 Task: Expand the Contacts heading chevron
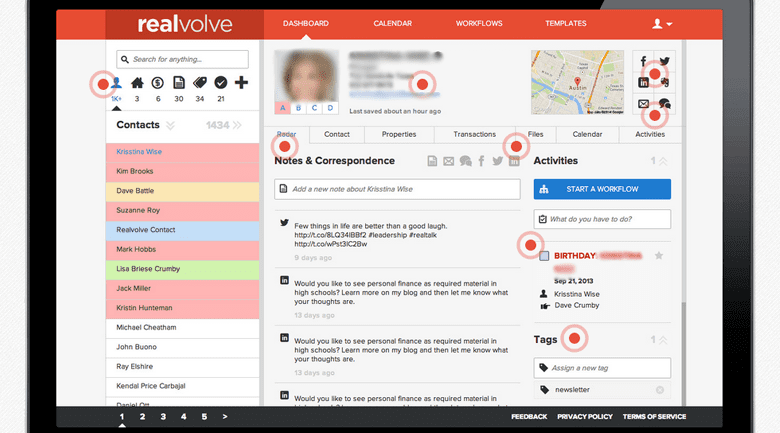pos(170,125)
